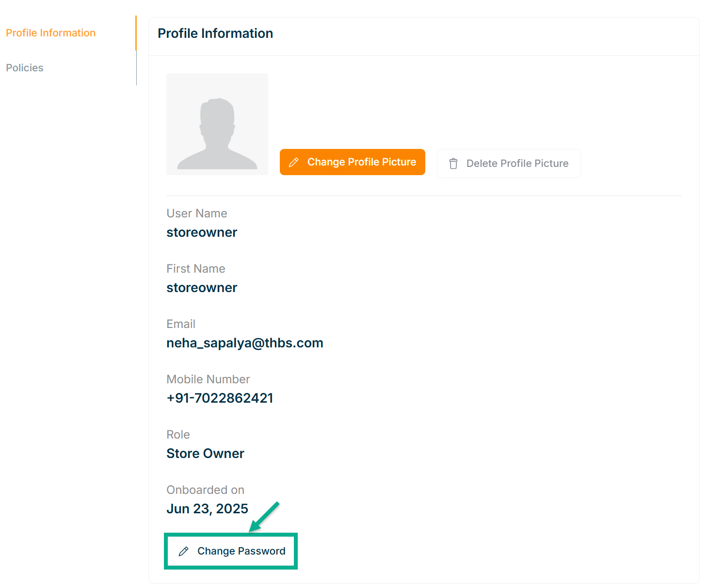Viewport: 709px width, 588px height.
Task: Click the Onboarded on field label
Action: [205, 490]
